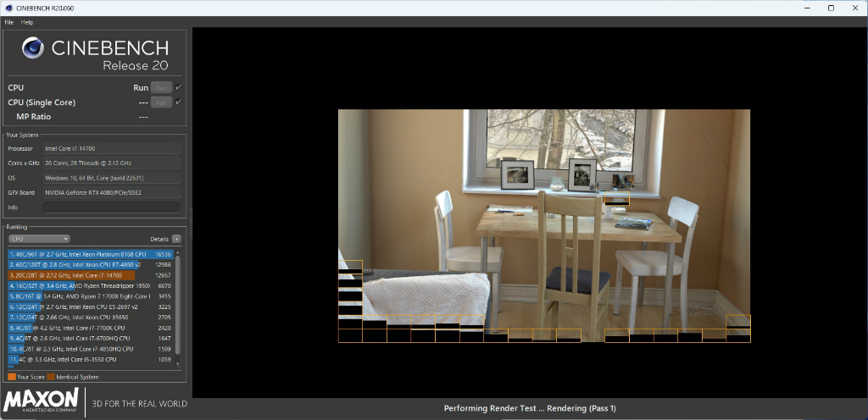This screenshot has width=868, height=420.
Task: Click the Cinebench title bar app icon
Action: [8, 8]
